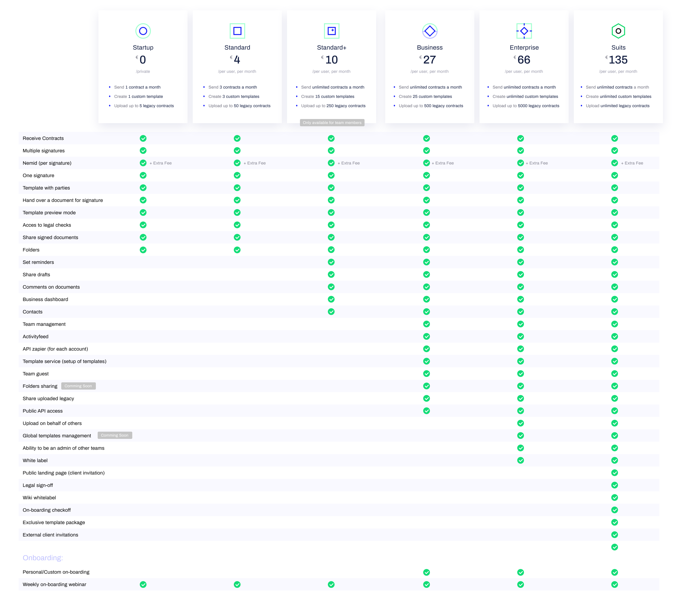Image resolution: width=680 pixels, height=616 pixels.
Task: Click the Standard plan square icon
Action: 237,31
